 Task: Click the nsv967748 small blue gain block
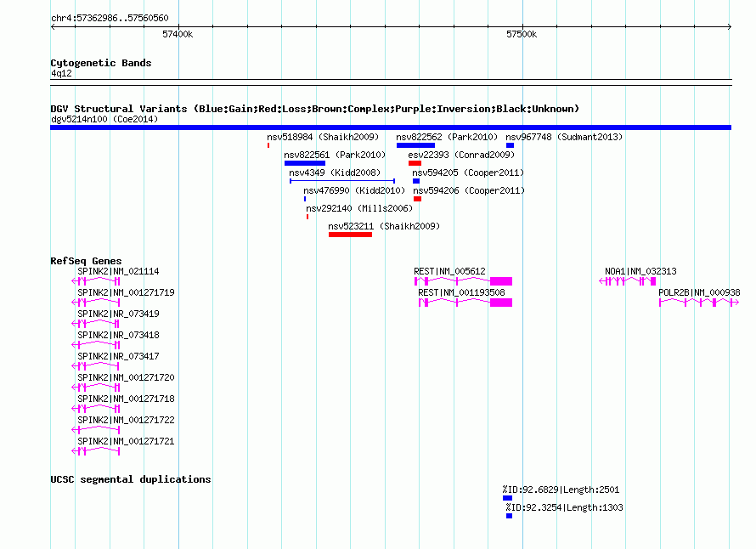[511, 145]
